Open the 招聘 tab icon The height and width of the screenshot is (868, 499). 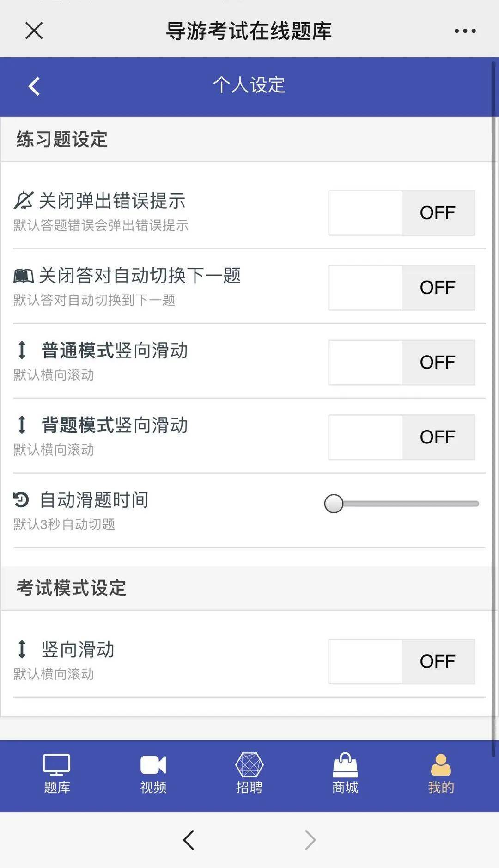pos(249,765)
